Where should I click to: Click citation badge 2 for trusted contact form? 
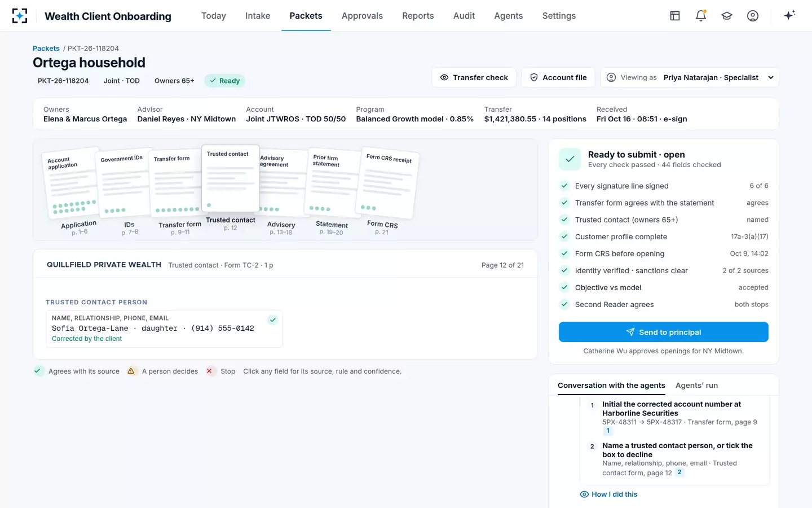click(x=679, y=472)
